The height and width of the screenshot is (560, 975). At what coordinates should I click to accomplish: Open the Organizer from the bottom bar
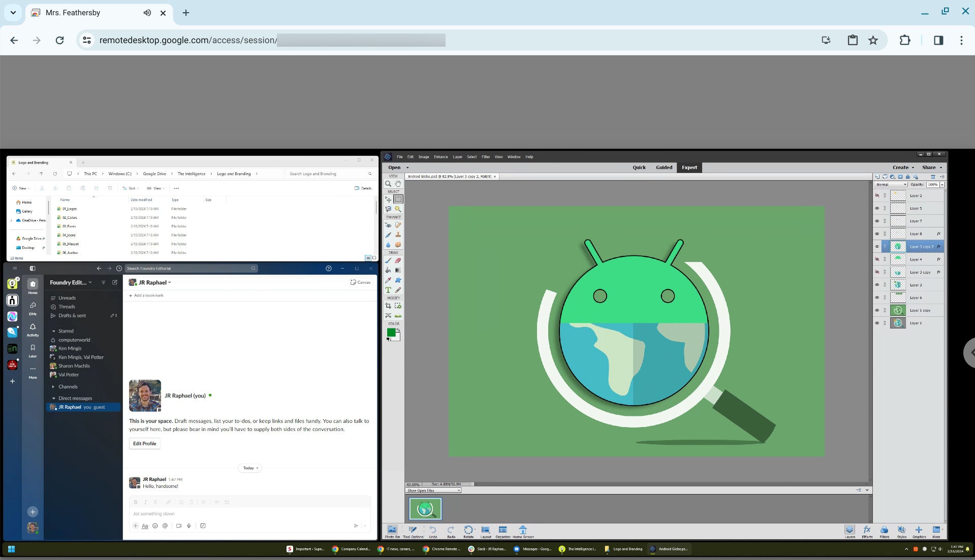point(502,532)
